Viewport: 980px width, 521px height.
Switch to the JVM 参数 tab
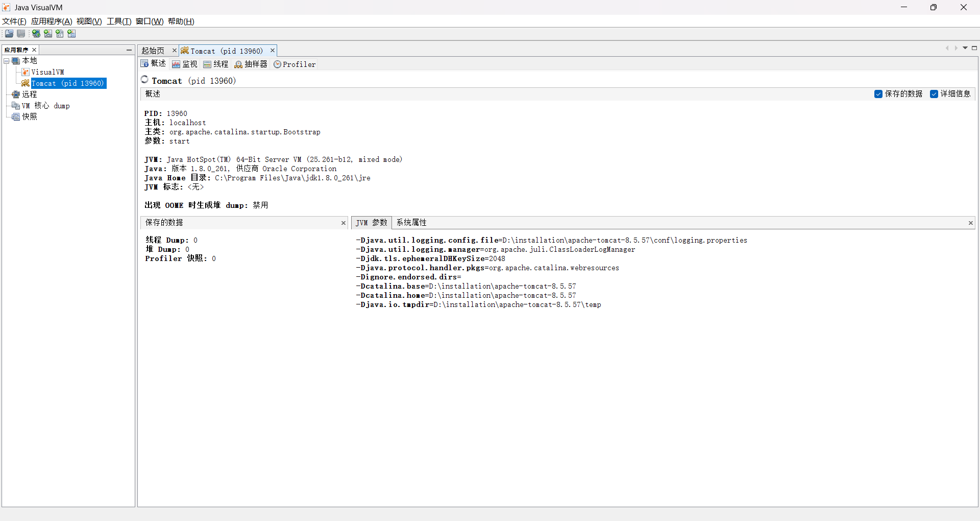(x=372, y=223)
